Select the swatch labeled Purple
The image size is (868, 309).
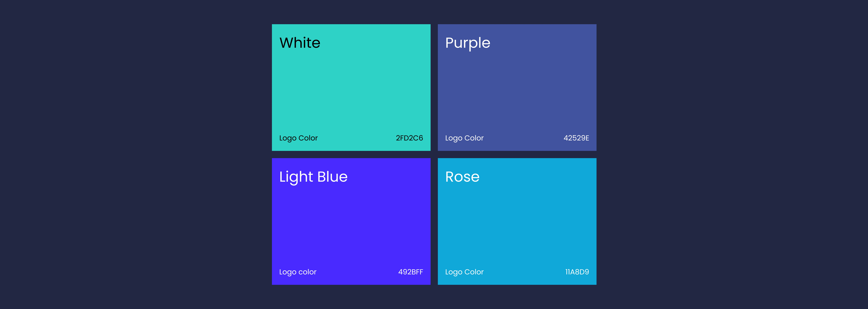point(517,87)
